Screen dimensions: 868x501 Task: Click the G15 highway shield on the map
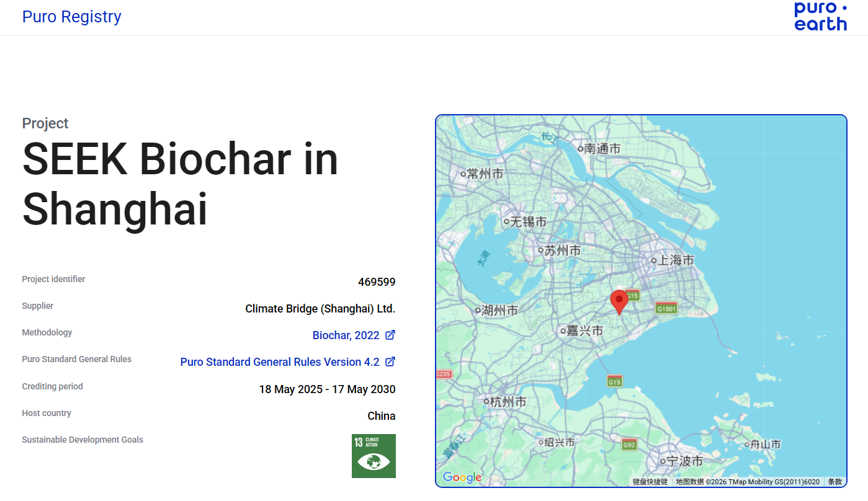[615, 381]
